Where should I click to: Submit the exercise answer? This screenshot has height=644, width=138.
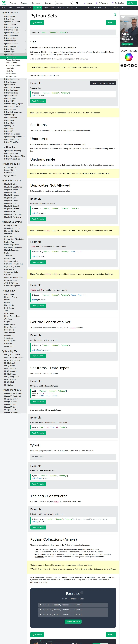coord(73,621)
